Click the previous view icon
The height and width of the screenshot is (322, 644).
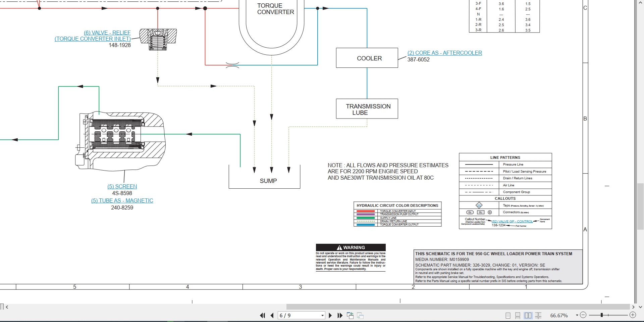(350, 315)
